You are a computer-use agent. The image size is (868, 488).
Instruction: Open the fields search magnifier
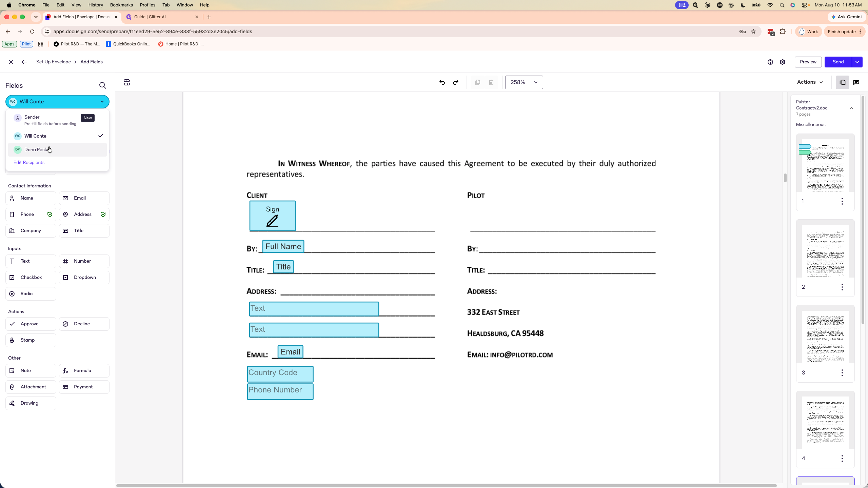tap(102, 85)
